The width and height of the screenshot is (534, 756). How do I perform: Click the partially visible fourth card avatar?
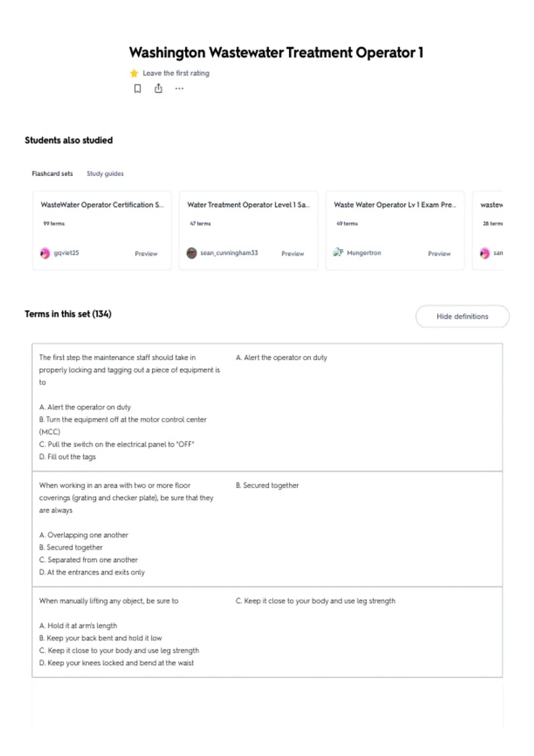tap(485, 253)
